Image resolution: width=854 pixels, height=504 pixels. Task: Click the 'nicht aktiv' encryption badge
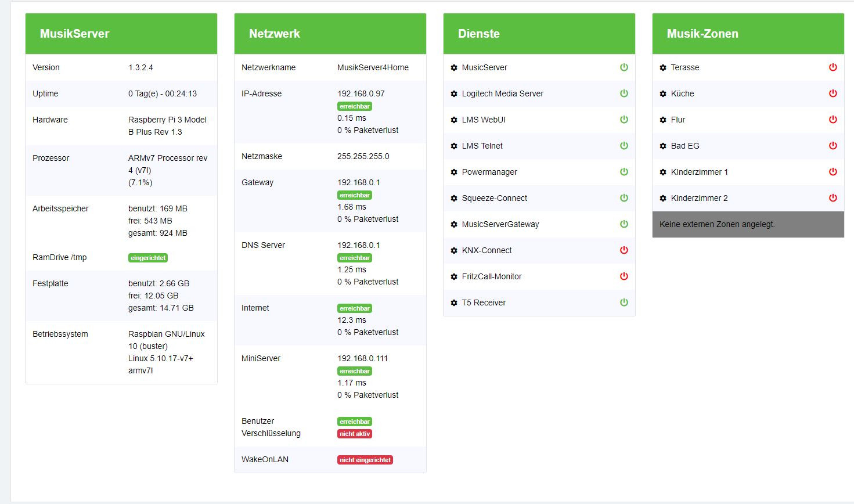click(x=355, y=434)
